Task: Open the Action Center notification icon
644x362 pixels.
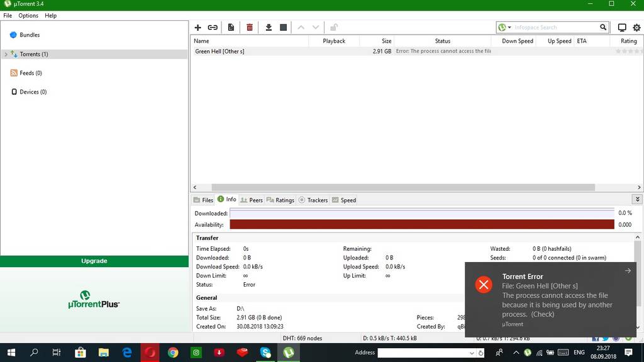Action: (628, 353)
